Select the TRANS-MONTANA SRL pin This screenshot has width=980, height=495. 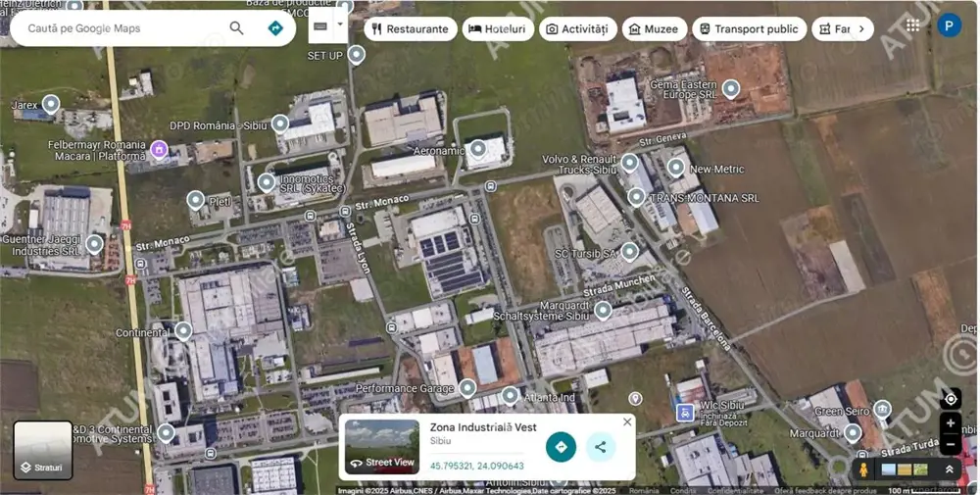(x=636, y=197)
